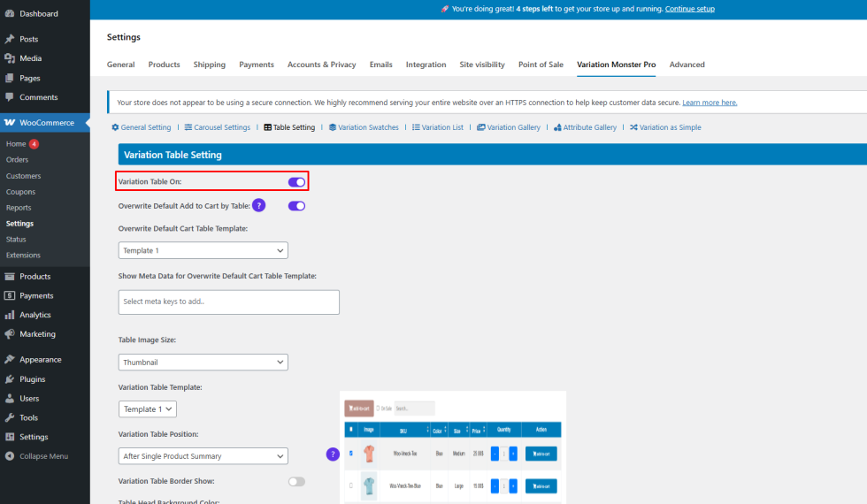Check the first row checkbox in preview table
Image resolution: width=867 pixels, height=504 pixels.
(351, 454)
